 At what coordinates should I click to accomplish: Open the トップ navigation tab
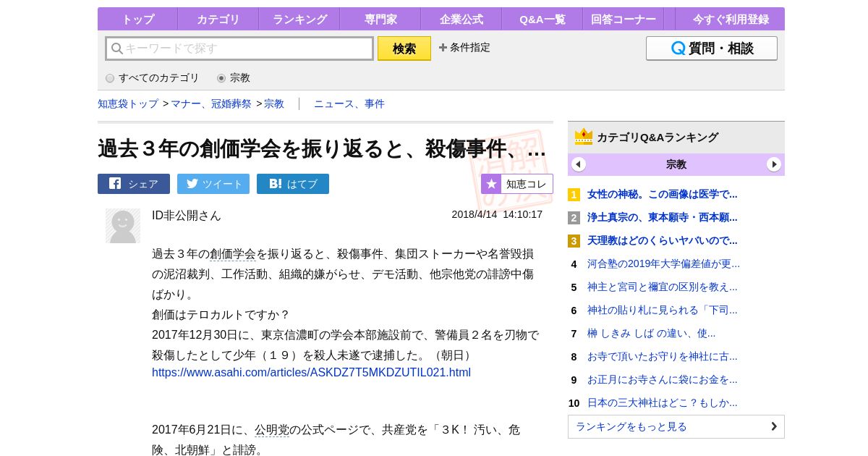pos(137,20)
